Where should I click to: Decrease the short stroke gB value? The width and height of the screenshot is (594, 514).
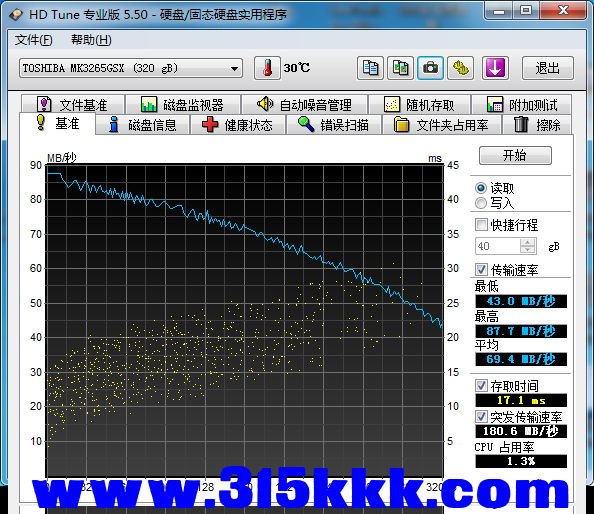(x=528, y=250)
